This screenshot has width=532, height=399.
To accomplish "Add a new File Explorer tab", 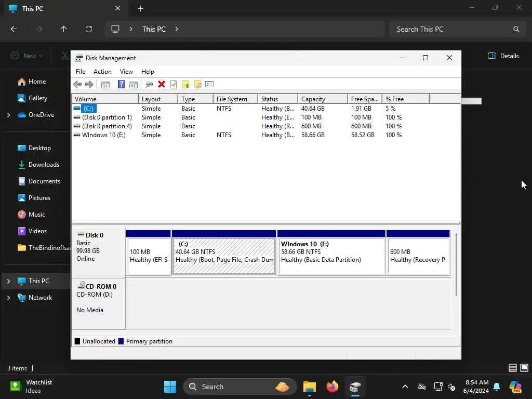I will pos(140,9).
